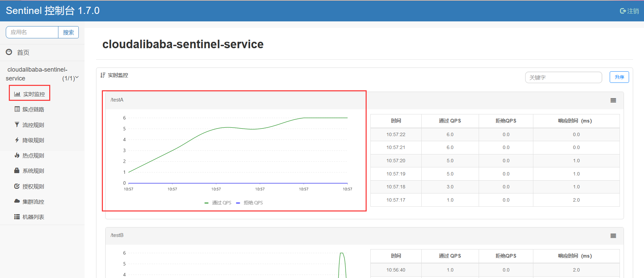Click the /testA resource title
The height and width of the screenshot is (278, 644).
pos(117,100)
